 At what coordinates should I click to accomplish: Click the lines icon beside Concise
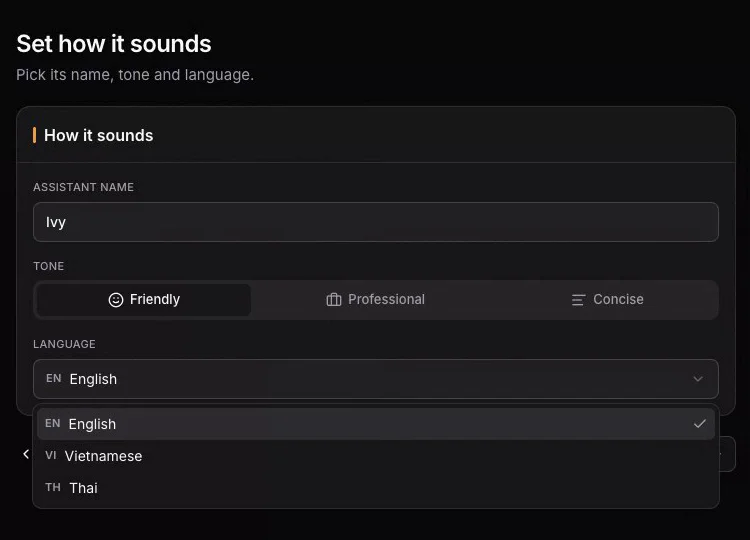(x=578, y=300)
